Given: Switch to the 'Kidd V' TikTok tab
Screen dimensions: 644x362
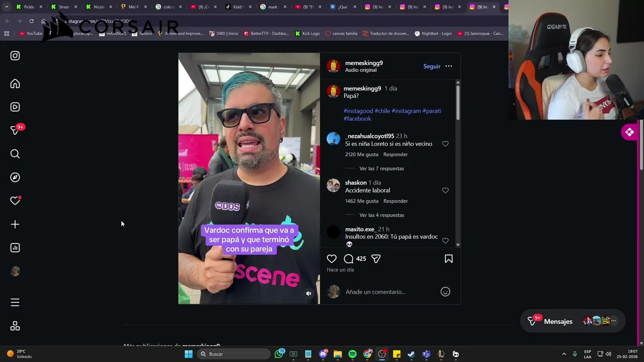Looking at the screenshot, I should (238, 7).
